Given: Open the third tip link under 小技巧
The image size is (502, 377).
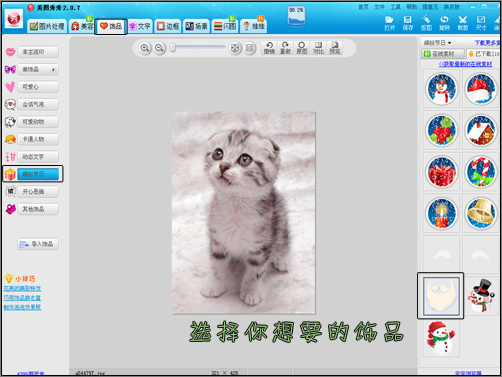Looking at the screenshot, I should [x=22, y=307].
